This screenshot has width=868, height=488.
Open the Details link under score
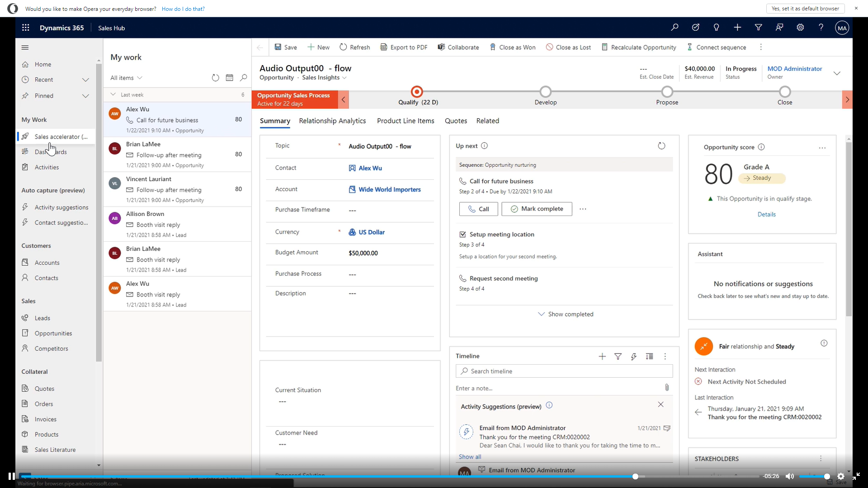click(x=766, y=215)
